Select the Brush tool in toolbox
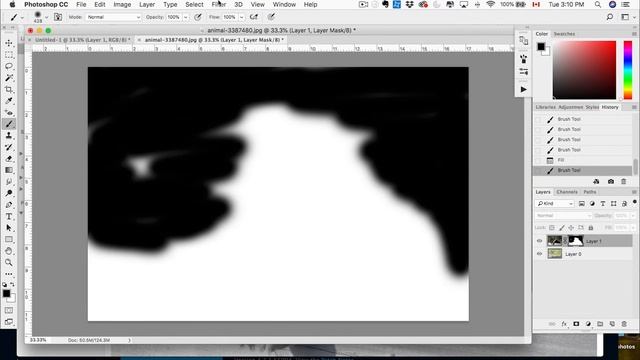This screenshot has height=360, width=640. (9, 124)
